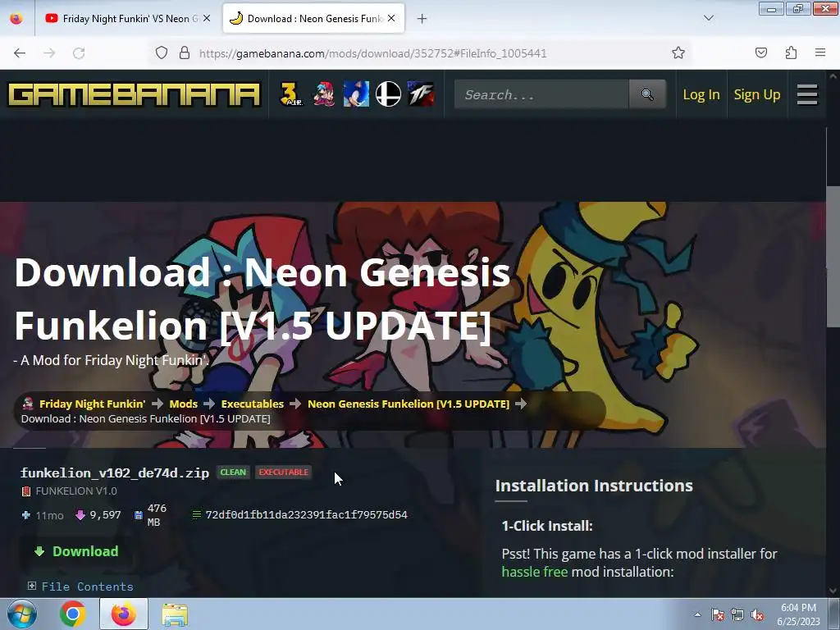Click the green Download button
This screenshot has width=840, height=630.
click(76, 551)
